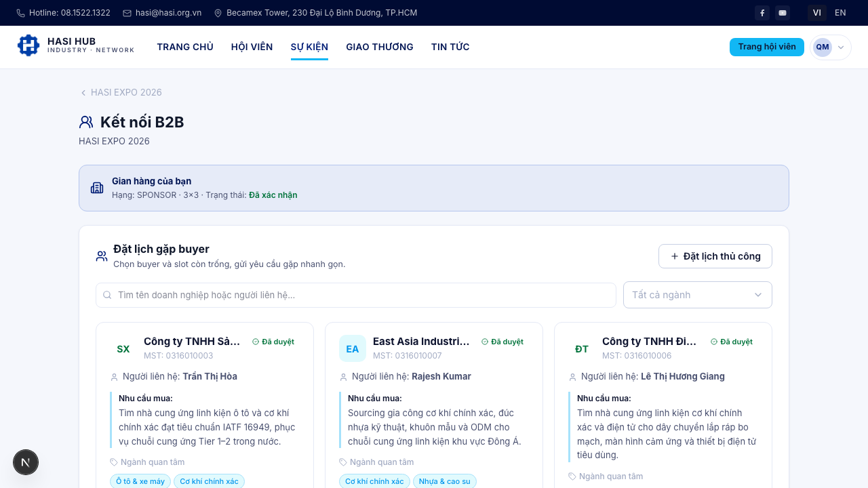Viewport: 868px width, 488px height.
Task: Open the YouTube icon in the top bar
Action: (783, 13)
